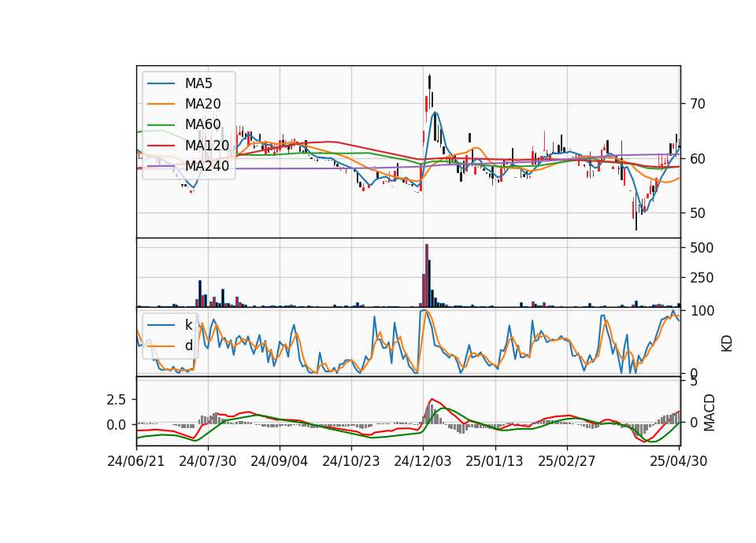The height and width of the screenshot is (543, 756).
Task: Click the 'k' legend entry in KD panel
Action: point(188,324)
